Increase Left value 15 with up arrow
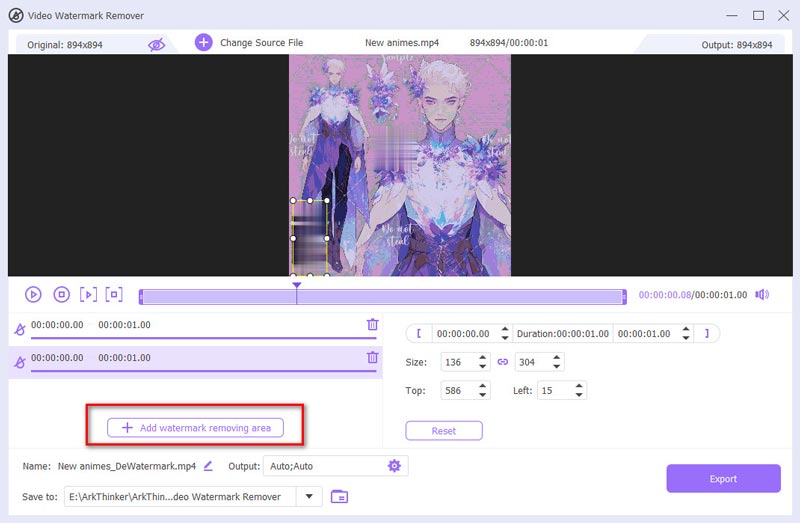800x523 pixels. coord(579,386)
